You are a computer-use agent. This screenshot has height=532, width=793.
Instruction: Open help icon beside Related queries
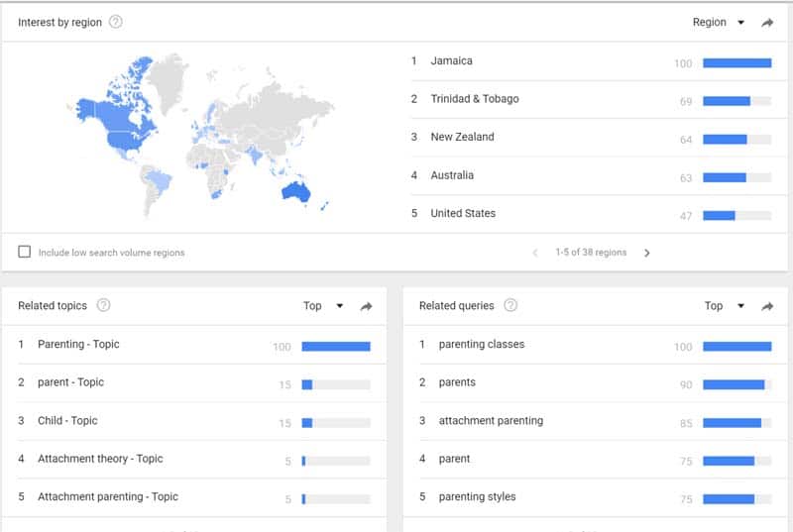pyautogui.click(x=510, y=305)
